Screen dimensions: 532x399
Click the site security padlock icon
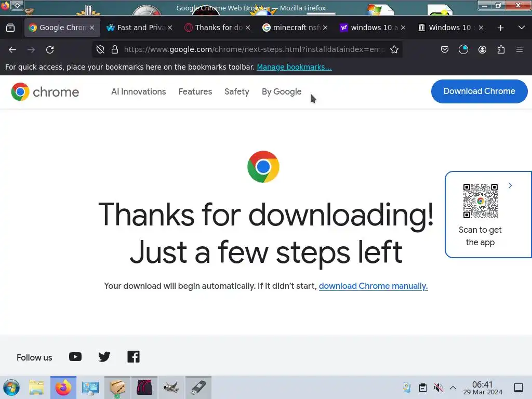pyautogui.click(x=115, y=49)
